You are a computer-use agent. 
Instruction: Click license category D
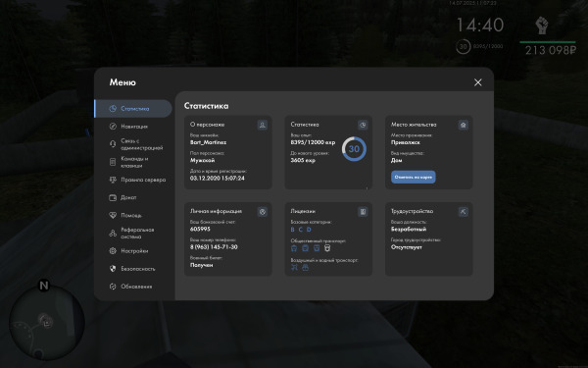tap(309, 230)
